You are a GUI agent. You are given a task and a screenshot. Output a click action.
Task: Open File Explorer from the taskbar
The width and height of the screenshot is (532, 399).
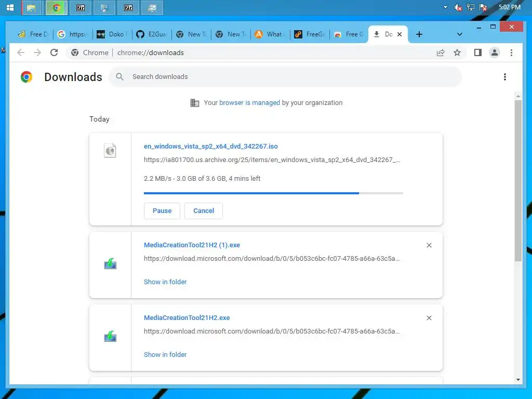31,7
